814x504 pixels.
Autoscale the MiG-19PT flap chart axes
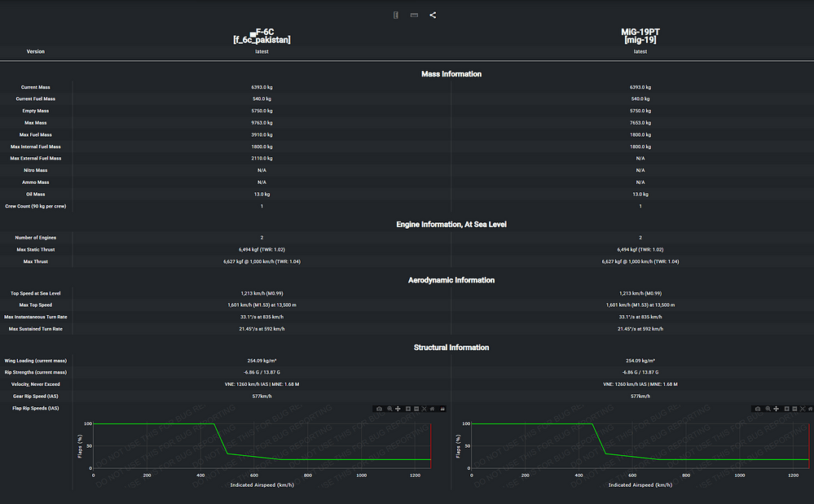tap(803, 409)
